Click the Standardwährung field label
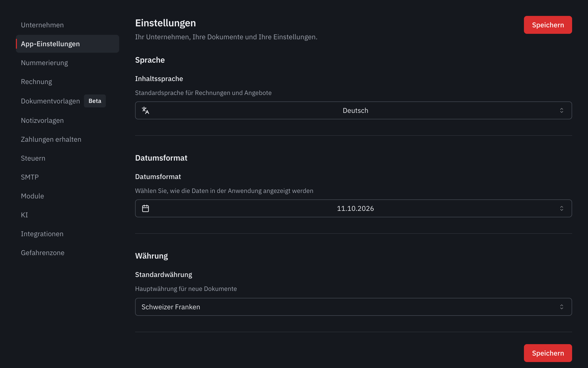The width and height of the screenshot is (588, 368). (x=163, y=275)
